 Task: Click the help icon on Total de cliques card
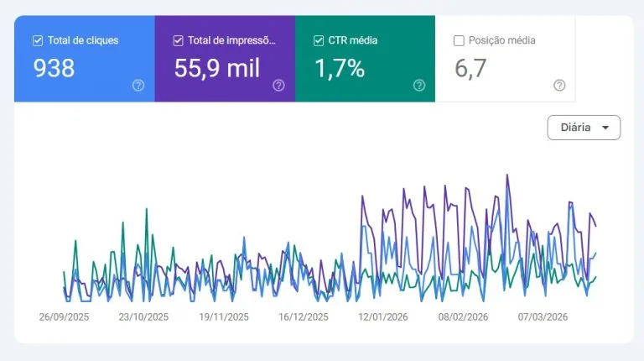coord(138,85)
